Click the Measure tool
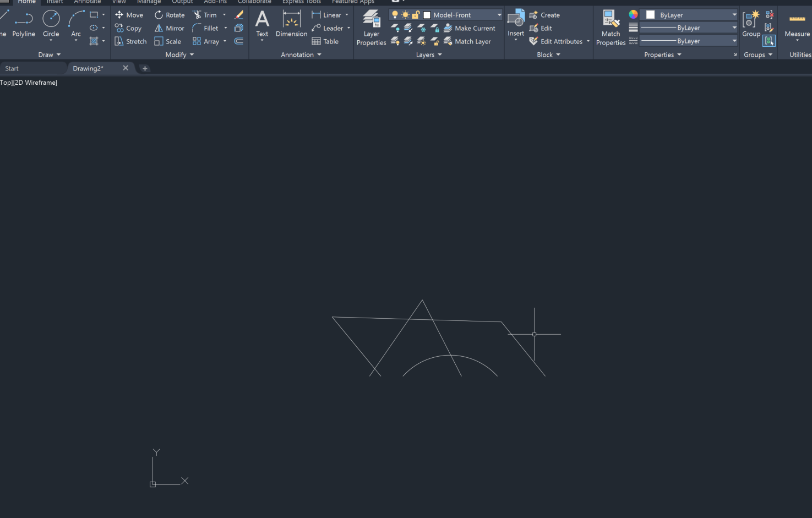This screenshot has height=518, width=812. (x=796, y=25)
